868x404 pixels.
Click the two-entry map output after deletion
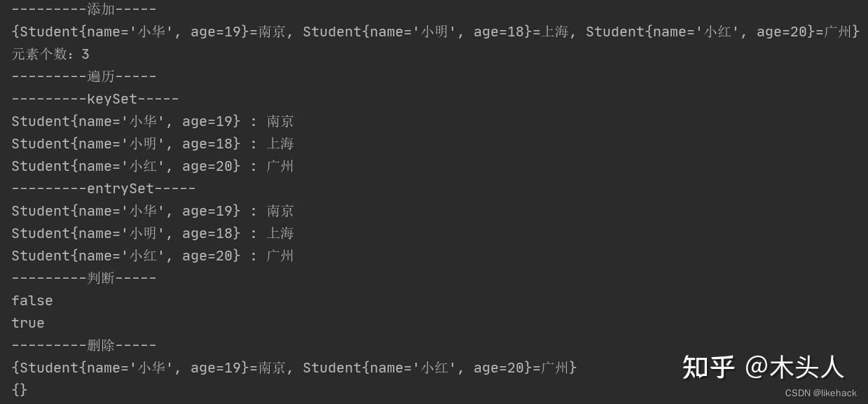[x=294, y=368]
